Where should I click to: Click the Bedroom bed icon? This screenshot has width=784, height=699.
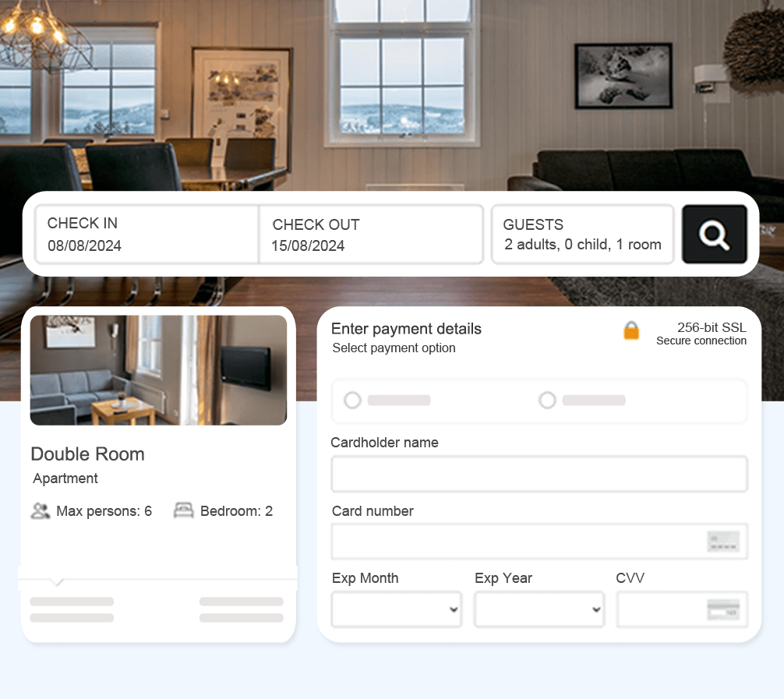click(x=183, y=510)
